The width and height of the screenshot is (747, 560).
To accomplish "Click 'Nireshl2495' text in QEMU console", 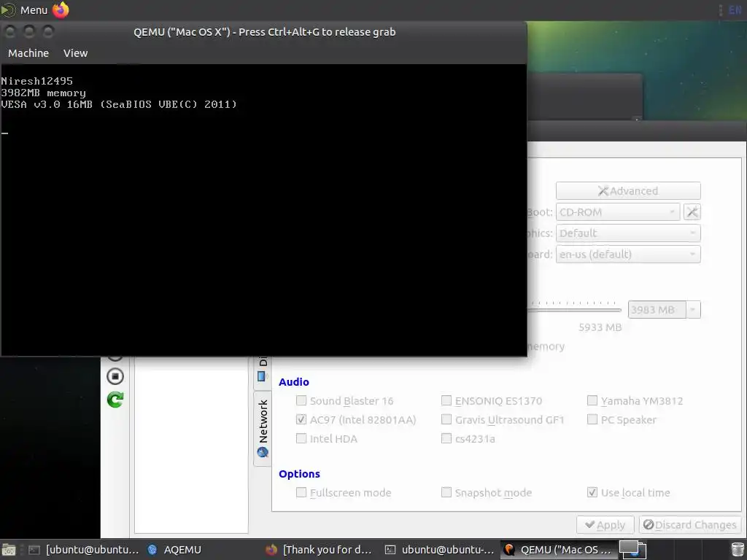I will click(36, 81).
